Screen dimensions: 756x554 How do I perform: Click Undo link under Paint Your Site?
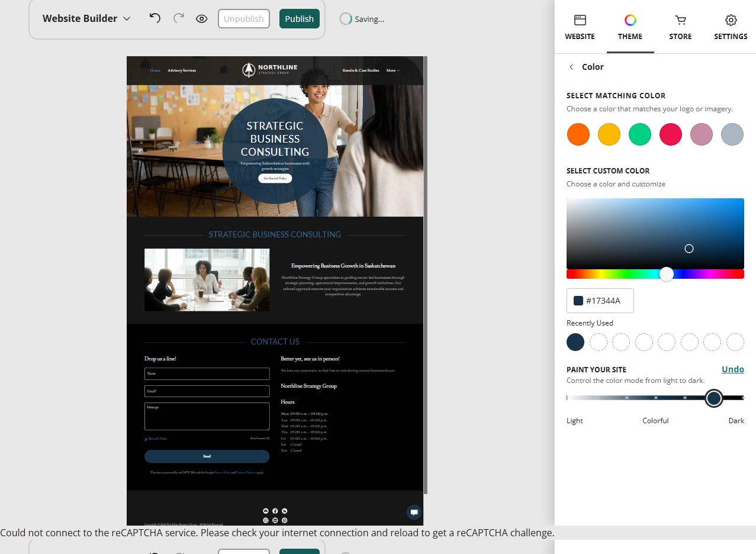point(733,369)
